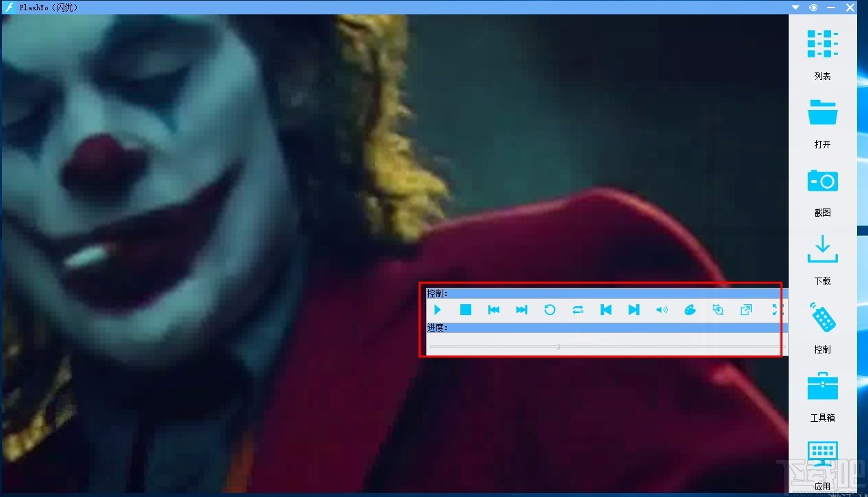Go to the next frame
Screen dimensions: 868x497
pos(634,310)
